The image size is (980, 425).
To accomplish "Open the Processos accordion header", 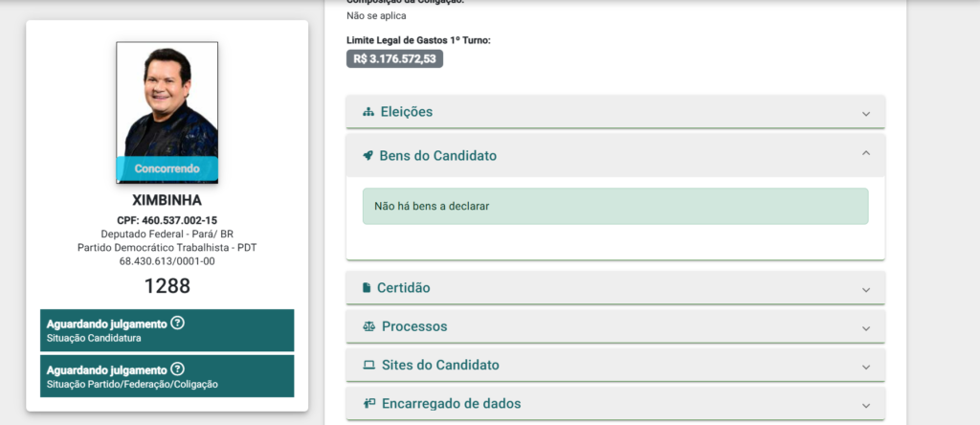I will pyautogui.click(x=615, y=326).
